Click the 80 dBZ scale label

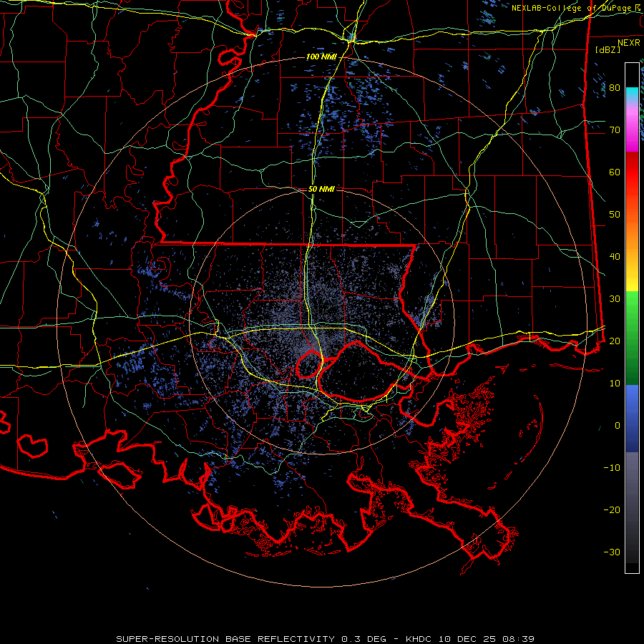(615, 87)
